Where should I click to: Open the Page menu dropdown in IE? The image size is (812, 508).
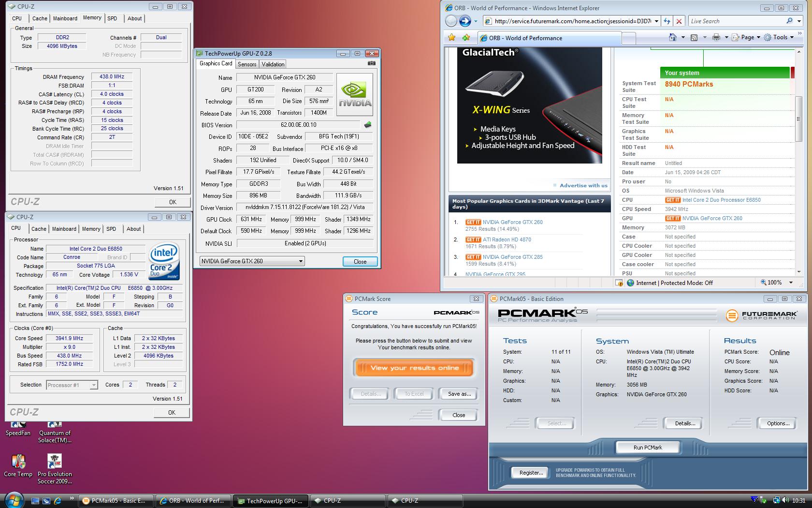[758, 37]
